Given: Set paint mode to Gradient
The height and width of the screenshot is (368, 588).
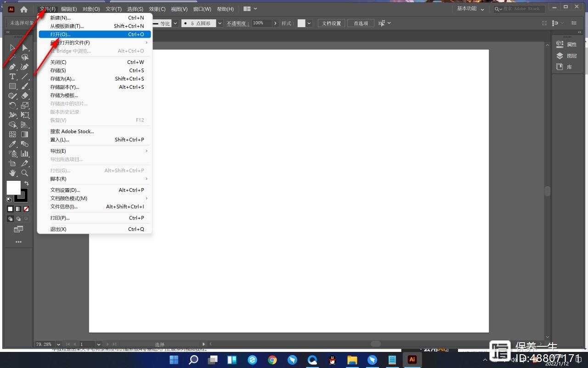Looking at the screenshot, I should click(x=18, y=209).
